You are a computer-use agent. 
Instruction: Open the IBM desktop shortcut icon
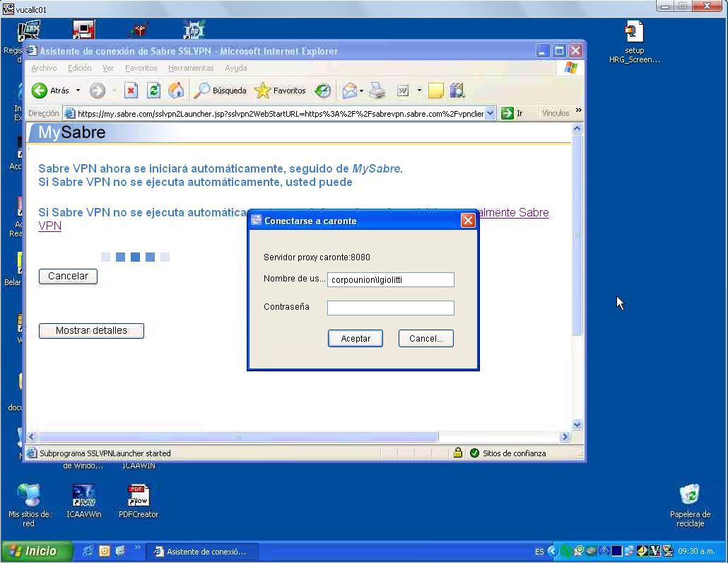(x=29, y=30)
